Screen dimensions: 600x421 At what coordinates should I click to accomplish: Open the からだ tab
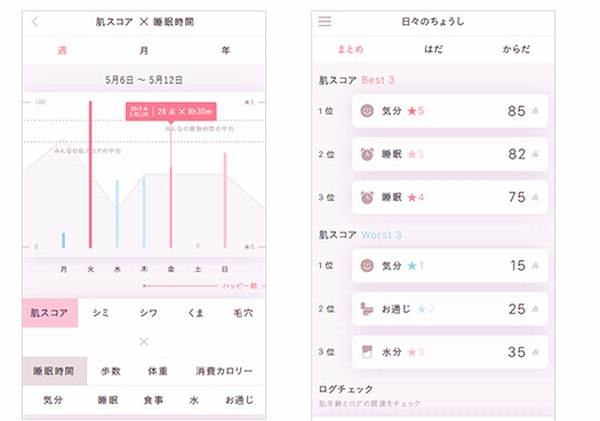tap(516, 50)
